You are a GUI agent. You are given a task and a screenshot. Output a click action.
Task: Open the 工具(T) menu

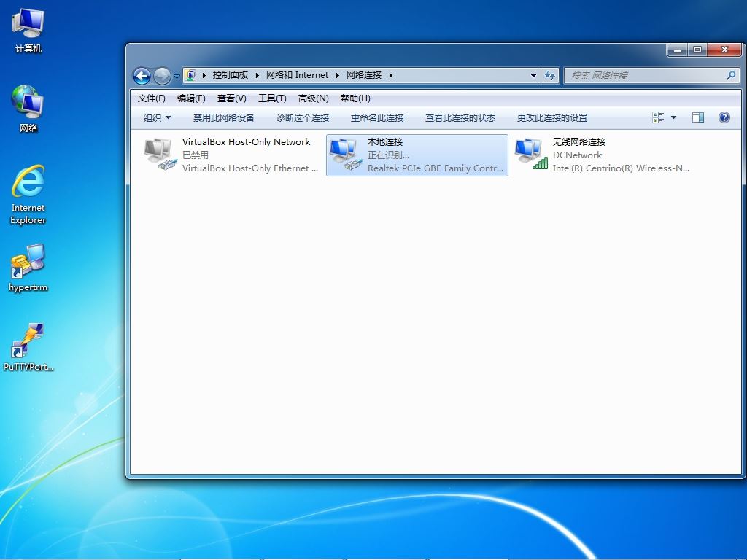[272, 98]
